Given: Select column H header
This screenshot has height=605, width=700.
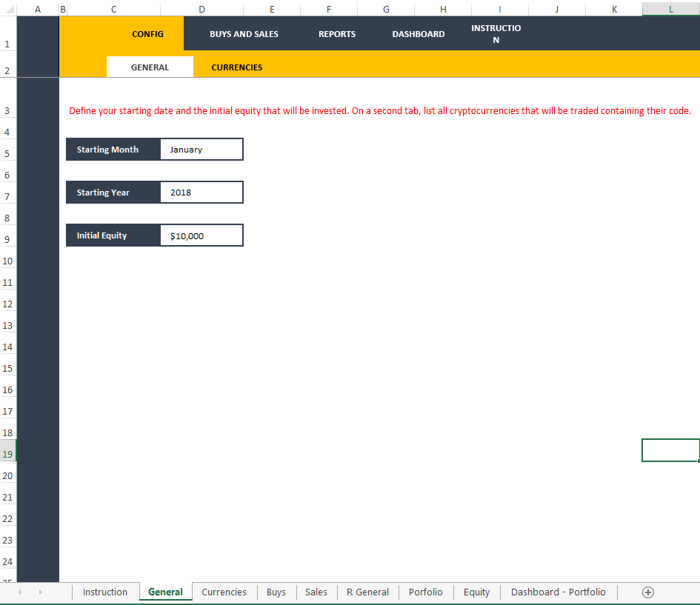Looking at the screenshot, I should [443, 9].
